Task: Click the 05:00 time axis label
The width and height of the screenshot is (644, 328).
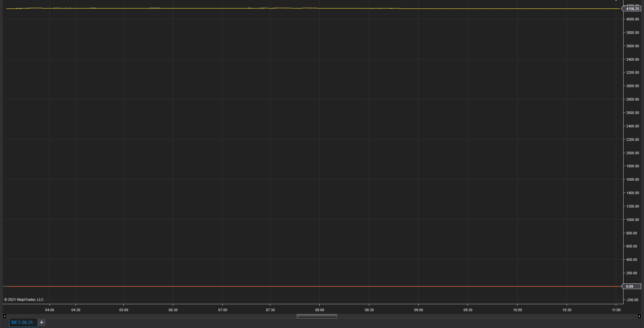Action: pyautogui.click(x=124, y=310)
